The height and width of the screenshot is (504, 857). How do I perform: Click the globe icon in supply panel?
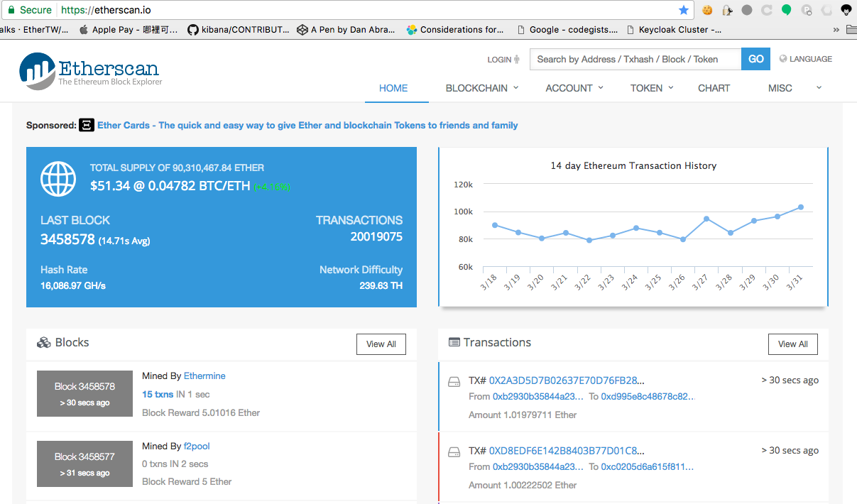click(58, 179)
